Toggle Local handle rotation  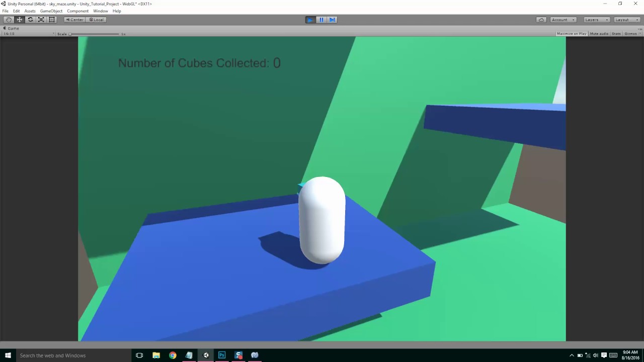coord(96,20)
